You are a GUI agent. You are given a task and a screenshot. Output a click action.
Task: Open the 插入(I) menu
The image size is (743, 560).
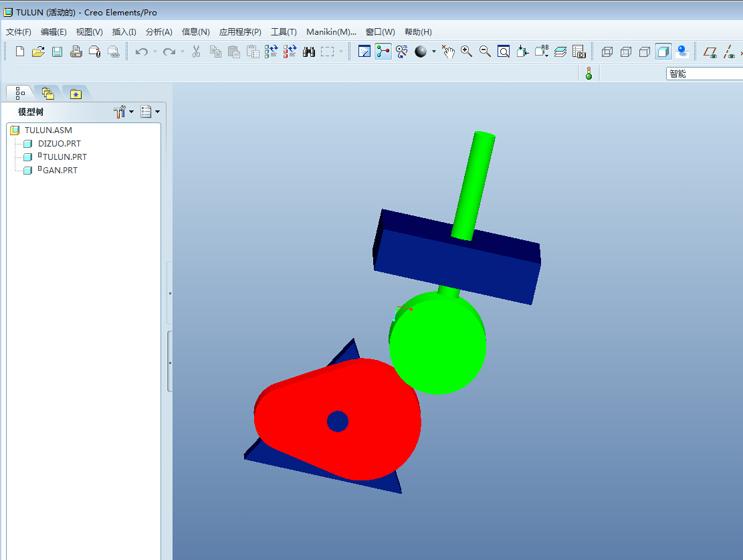pos(124,31)
